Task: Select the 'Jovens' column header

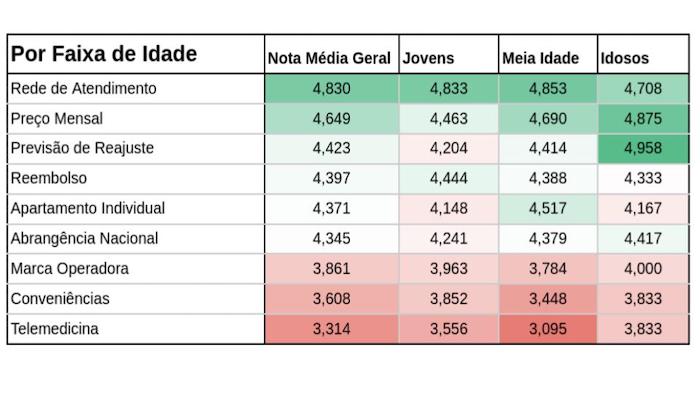Action: tap(449, 54)
